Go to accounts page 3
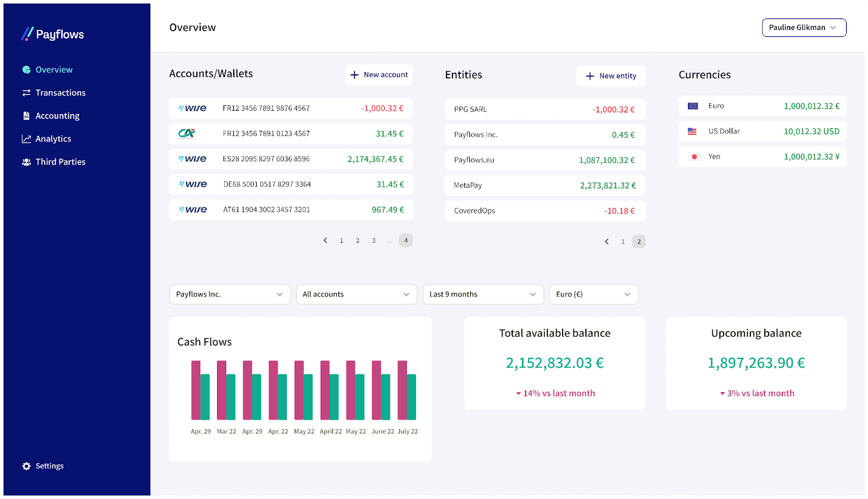This screenshot has width=868, height=499. (x=374, y=241)
